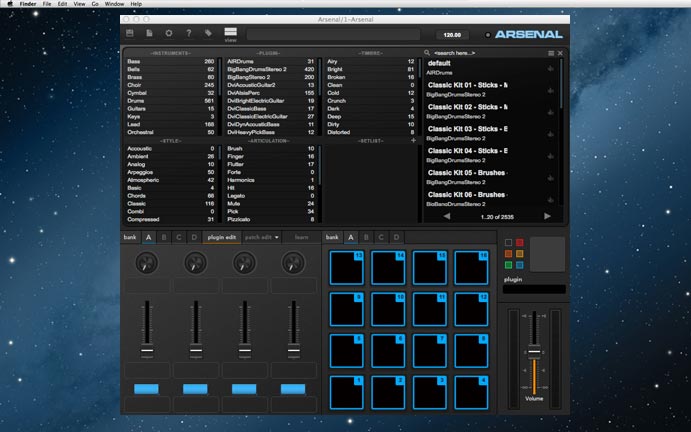Trigger pad 6
Viewport: 691px width, 432px height.
pyautogui.click(x=388, y=351)
